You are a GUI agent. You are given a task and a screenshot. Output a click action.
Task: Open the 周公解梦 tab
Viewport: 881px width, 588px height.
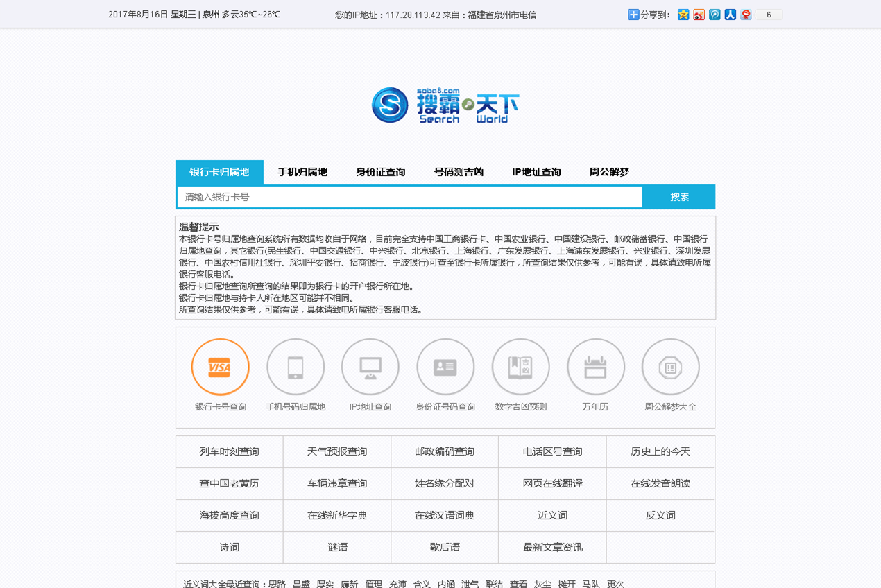click(x=609, y=173)
